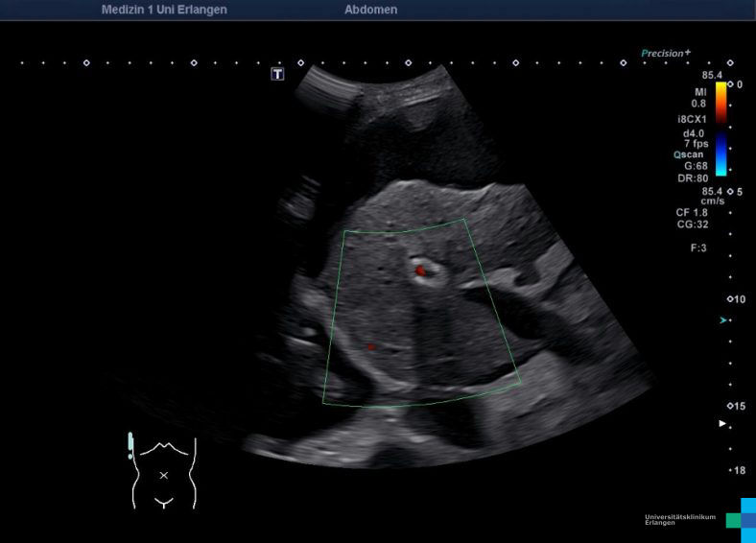Image resolution: width=756 pixels, height=543 pixels.
Task: Click the Qscan label
Action: pos(688,154)
